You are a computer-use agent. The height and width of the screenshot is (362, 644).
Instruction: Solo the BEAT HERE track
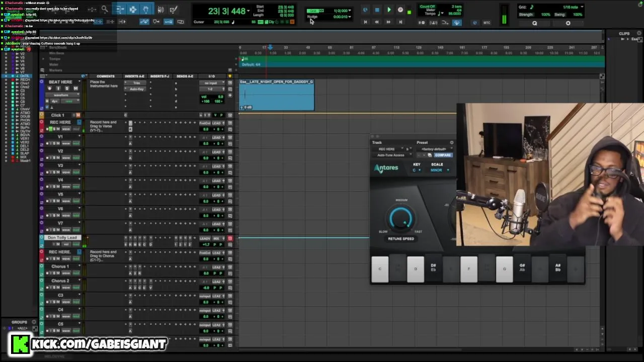pos(67,88)
